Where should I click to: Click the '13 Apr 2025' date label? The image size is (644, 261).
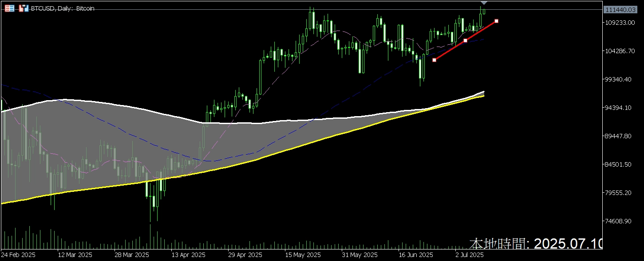click(x=189, y=255)
